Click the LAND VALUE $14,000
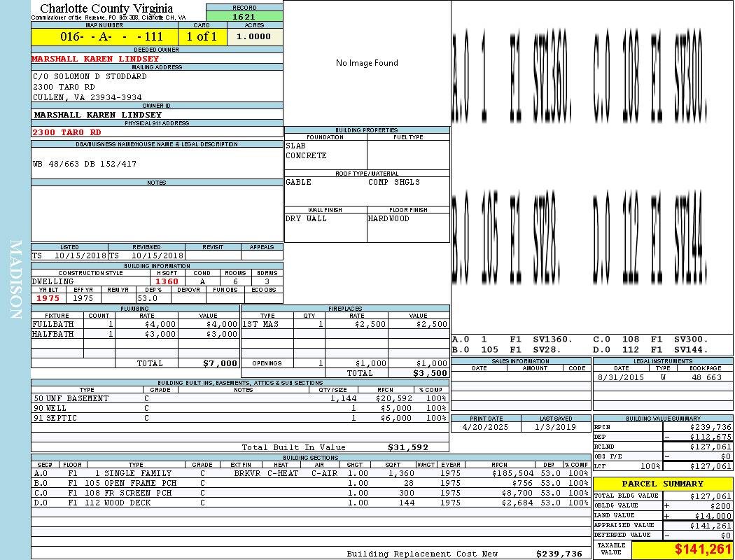This screenshot has height=560, width=735. [x=713, y=516]
